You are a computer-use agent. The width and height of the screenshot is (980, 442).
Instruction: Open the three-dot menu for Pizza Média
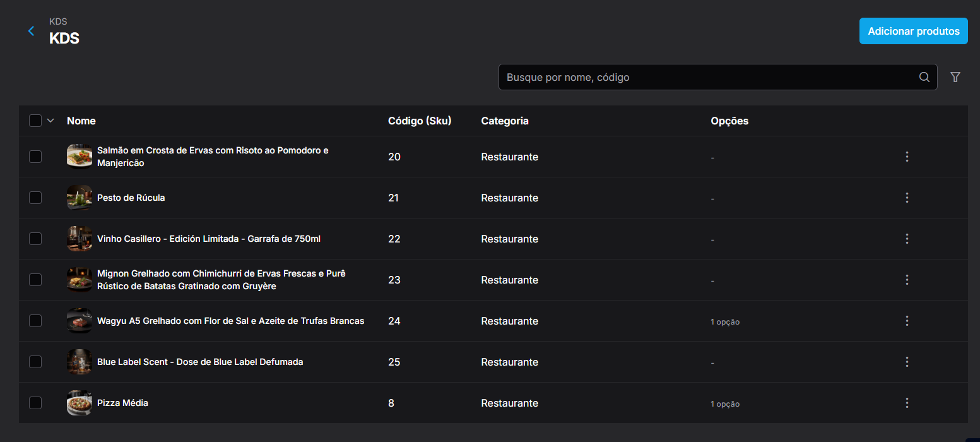(x=907, y=403)
